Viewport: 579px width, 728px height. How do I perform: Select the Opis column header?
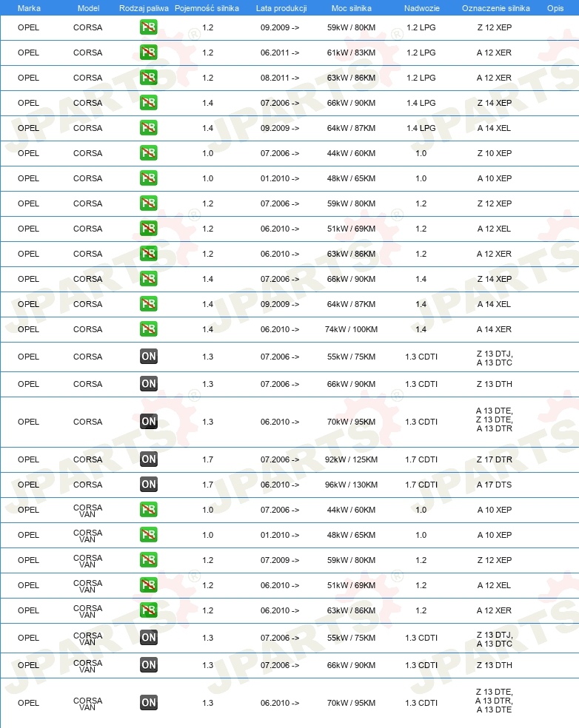(x=555, y=8)
